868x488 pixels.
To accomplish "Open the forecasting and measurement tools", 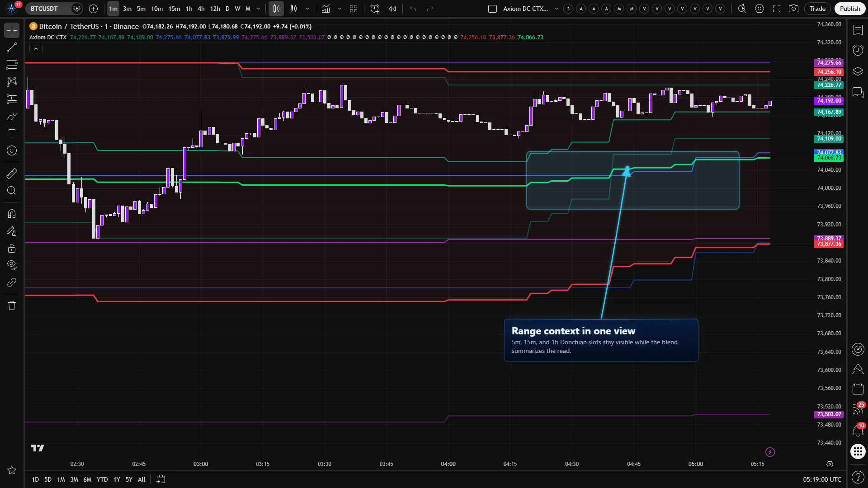I will 12,99.
